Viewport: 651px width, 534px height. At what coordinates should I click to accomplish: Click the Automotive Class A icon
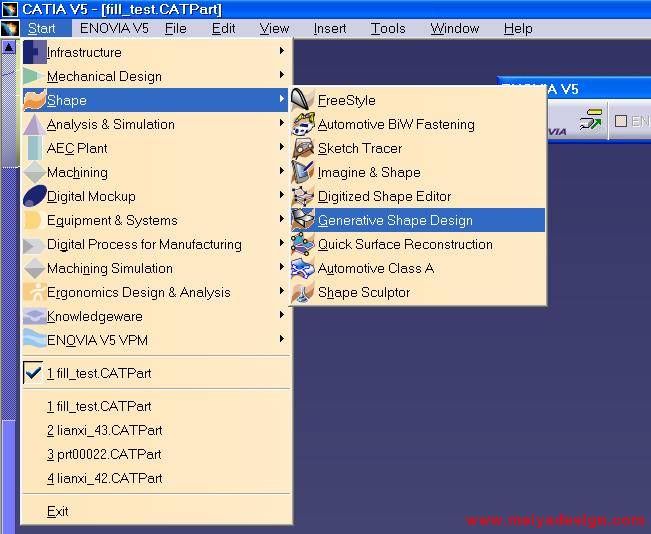(303, 268)
